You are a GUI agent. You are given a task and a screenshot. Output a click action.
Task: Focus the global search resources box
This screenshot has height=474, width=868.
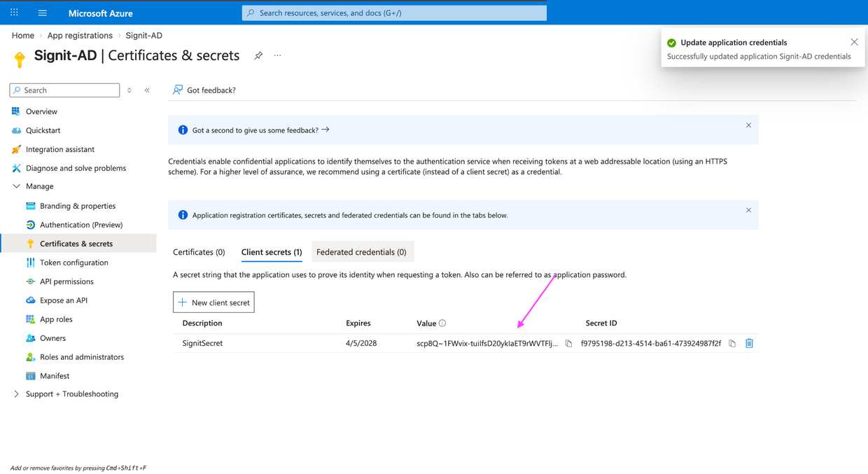(x=394, y=13)
